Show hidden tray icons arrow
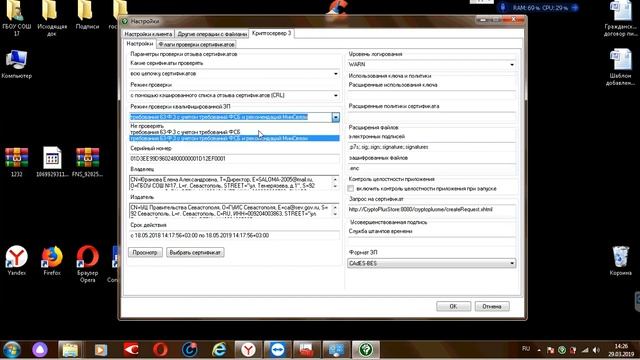Screen dimensions: 640x360 (x=539, y=350)
